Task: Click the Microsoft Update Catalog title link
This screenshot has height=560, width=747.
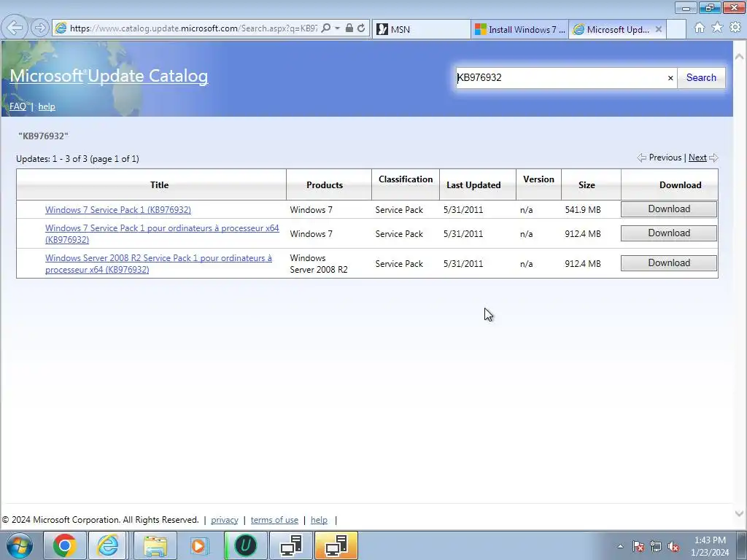Action: (109, 76)
